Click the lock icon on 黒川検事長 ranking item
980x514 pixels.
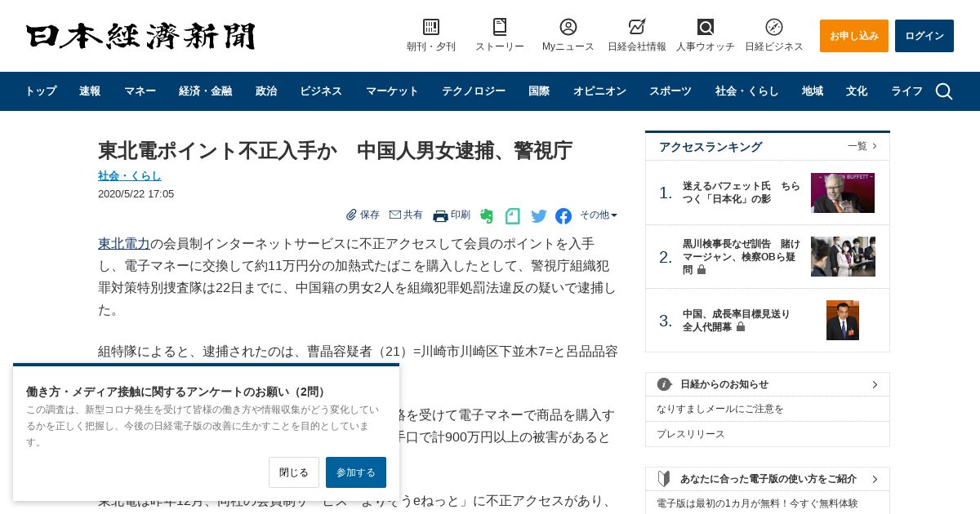pos(702,269)
